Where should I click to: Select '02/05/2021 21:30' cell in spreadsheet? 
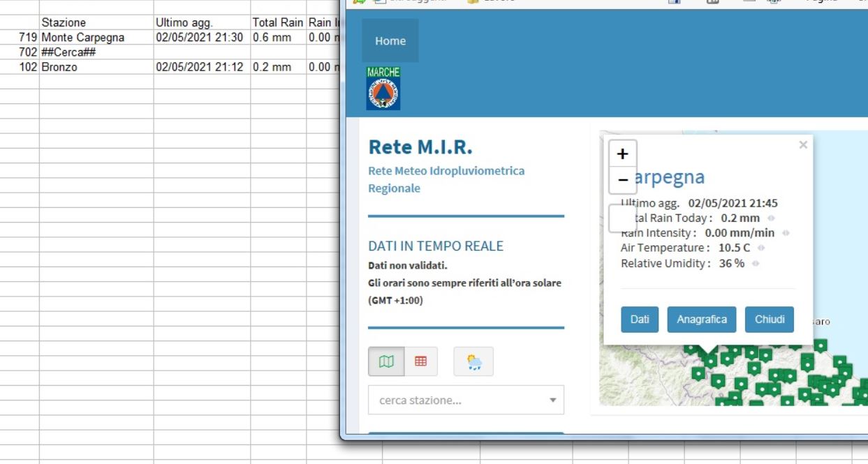point(202,37)
